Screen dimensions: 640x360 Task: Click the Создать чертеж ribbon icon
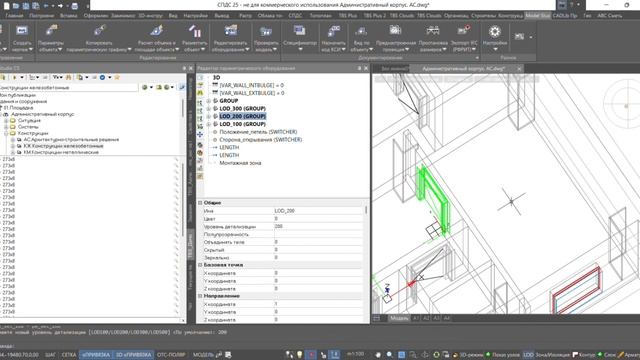click(22, 31)
